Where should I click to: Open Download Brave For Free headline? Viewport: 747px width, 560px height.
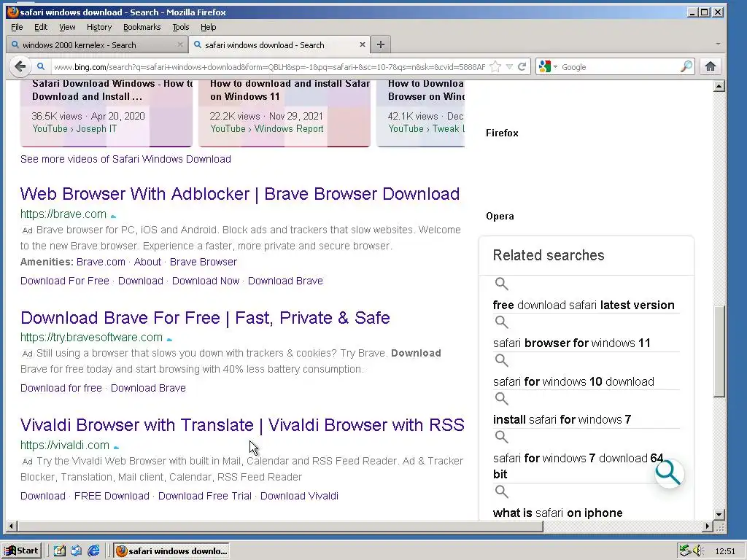205,318
